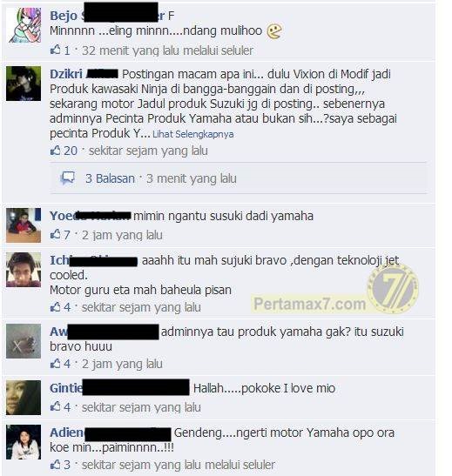This screenshot has width=452, height=476.
Task: Click the speech bubble replies icon
Action: [x=67, y=178]
